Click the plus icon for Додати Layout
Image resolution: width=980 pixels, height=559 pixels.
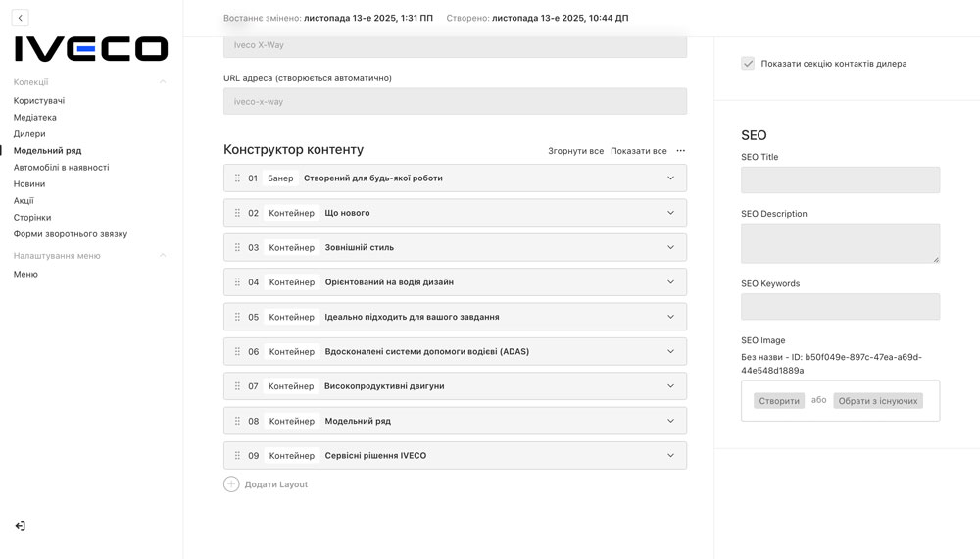pyautogui.click(x=231, y=484)
